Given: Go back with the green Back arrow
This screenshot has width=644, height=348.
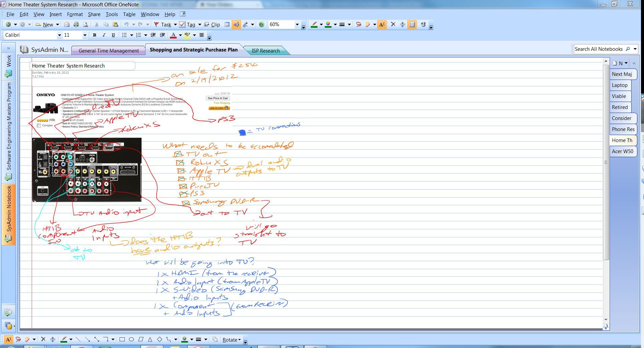Looking at the screenshot, I should point(8,24).
